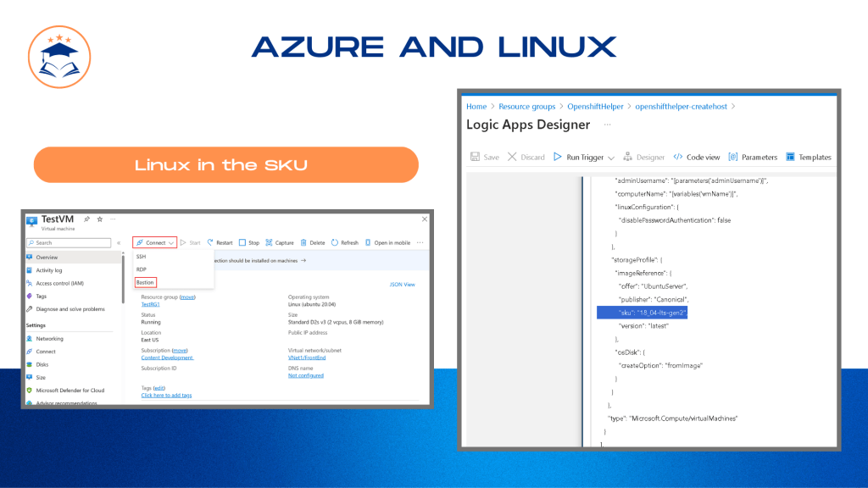The image size is (868, 488).
Task: Click move link next to Resource group
Action: click(x=187, y=297)
